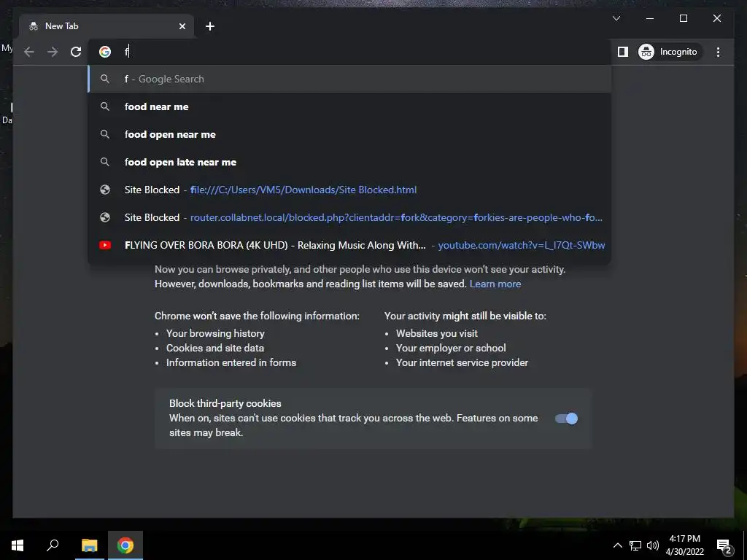Open the side panel icon

tap(623, 52)
